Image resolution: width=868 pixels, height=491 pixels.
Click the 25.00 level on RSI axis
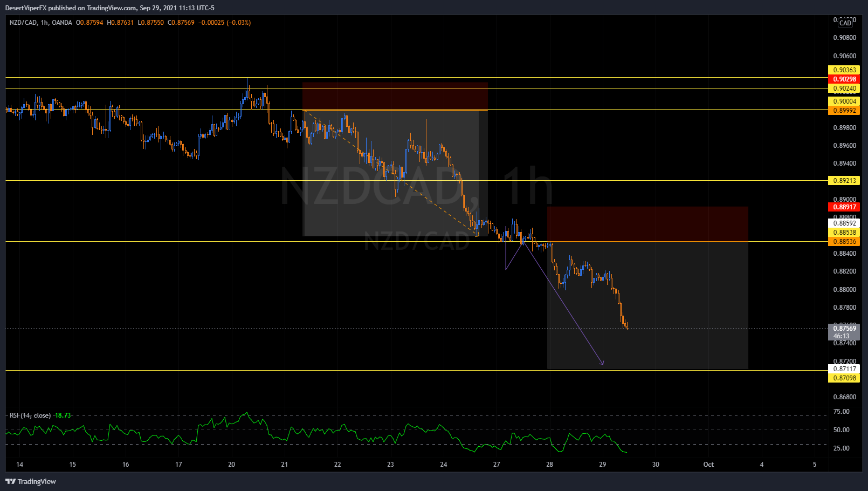[841, 448]
